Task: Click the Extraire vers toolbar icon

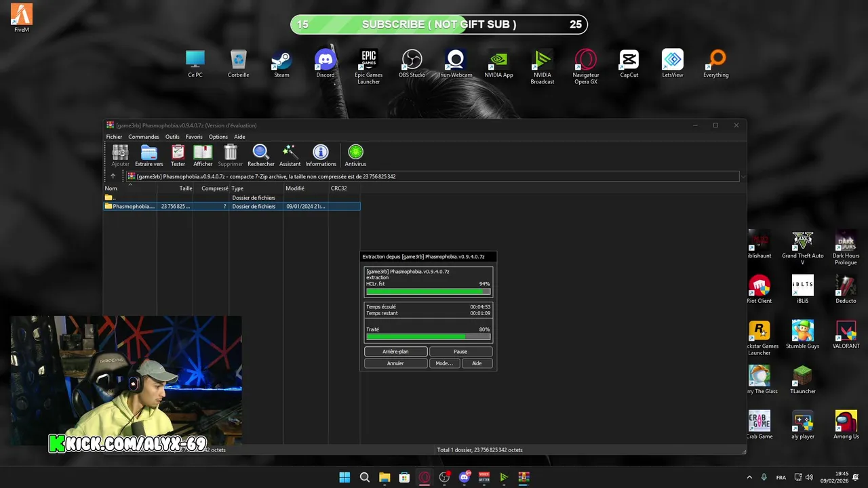Action: tap(149, 155)
